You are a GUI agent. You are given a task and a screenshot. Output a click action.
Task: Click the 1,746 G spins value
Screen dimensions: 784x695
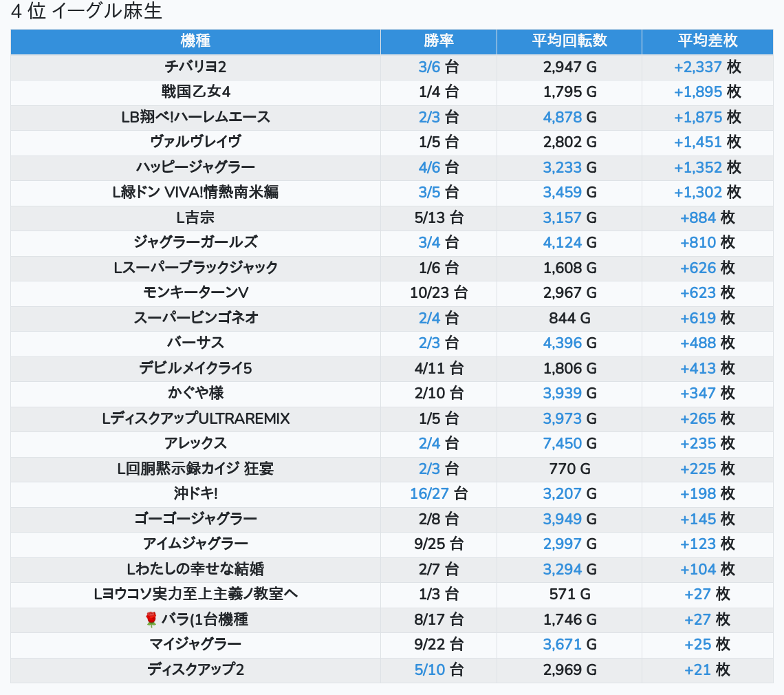[x=569, y=619]
